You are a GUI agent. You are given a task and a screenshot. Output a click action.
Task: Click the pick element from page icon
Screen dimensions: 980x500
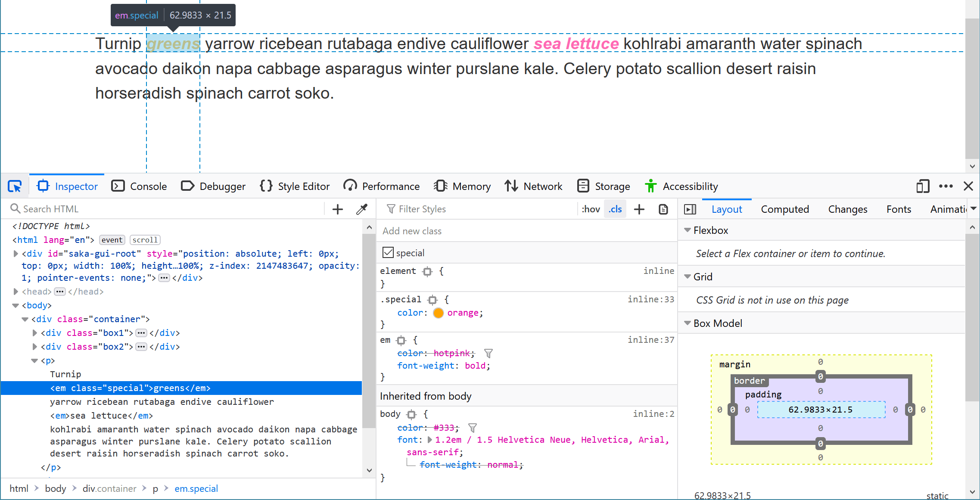click(16, 186)
